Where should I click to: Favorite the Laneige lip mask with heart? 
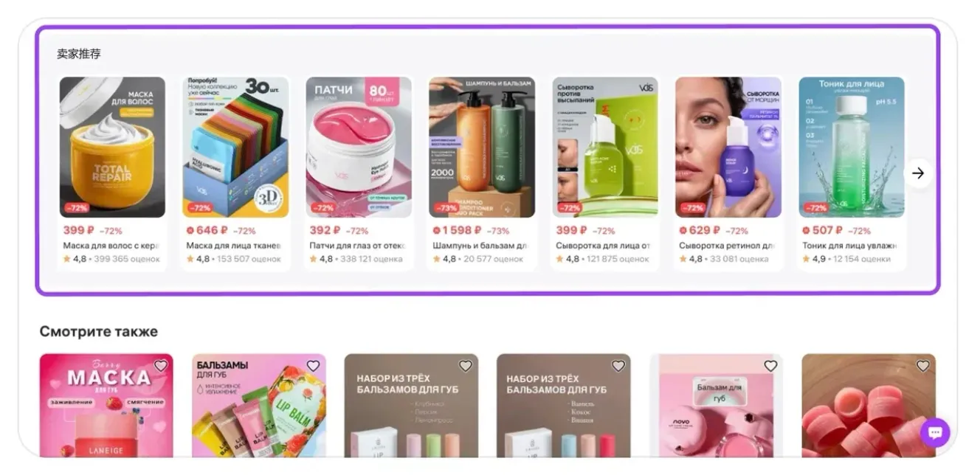pyautogui.click(x=160, y=366)
